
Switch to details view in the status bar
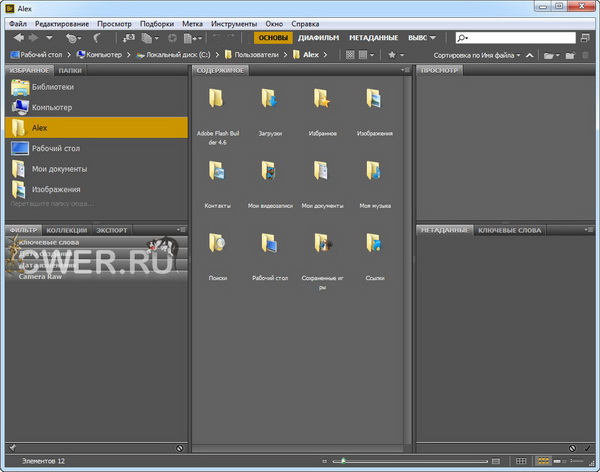point(560,461)
